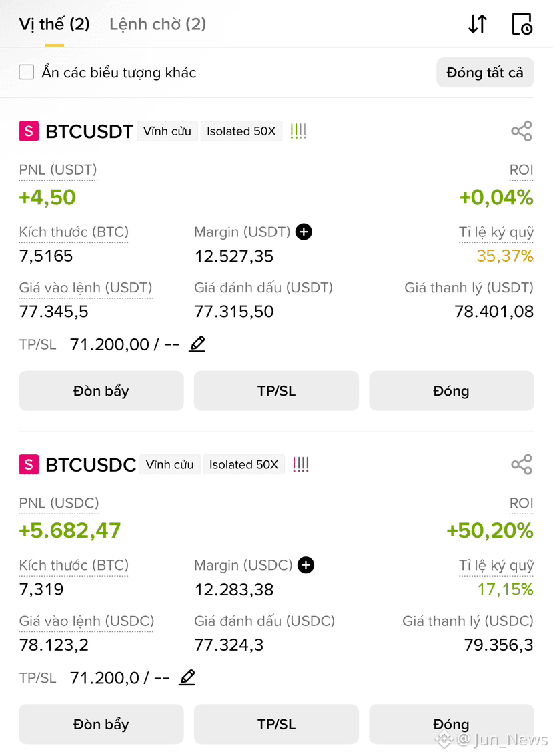The image size is (553, 756).
Task: Click BTCUSDT's TP/SL button
Action: pyautogui.click(x=276, y=391)
